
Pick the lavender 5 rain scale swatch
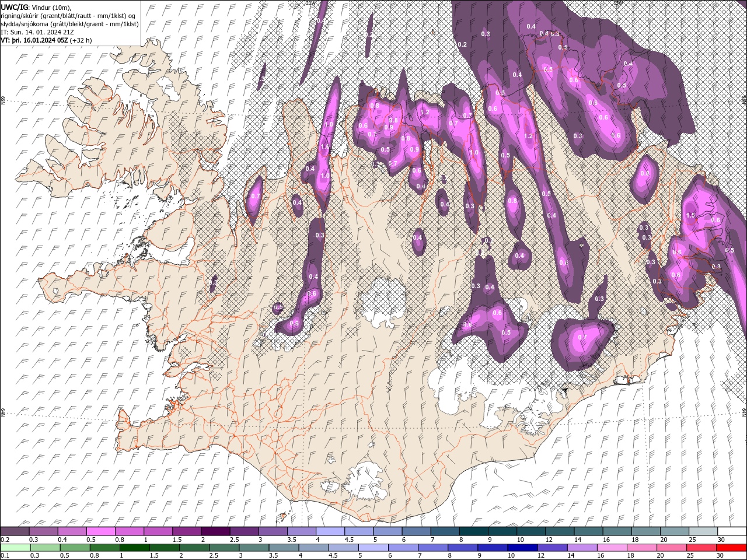point(373,548)
